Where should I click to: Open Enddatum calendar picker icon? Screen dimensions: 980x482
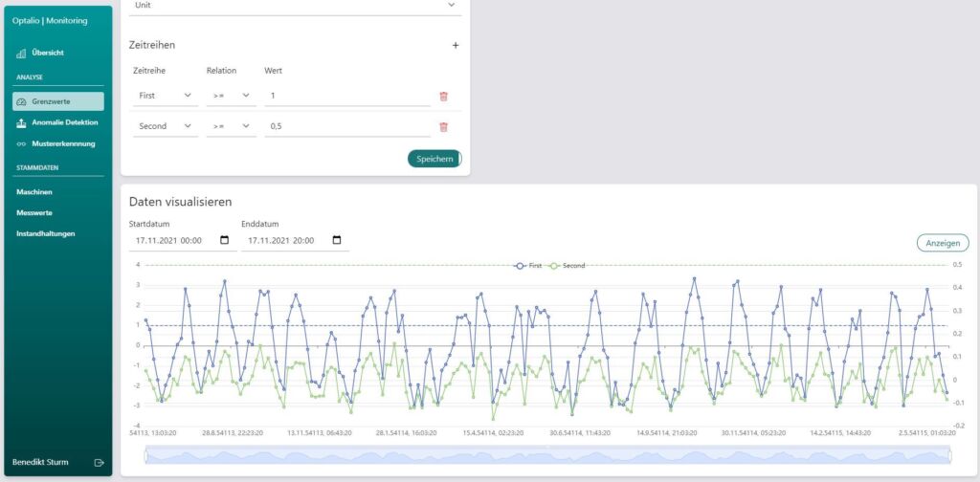[336, 240]
